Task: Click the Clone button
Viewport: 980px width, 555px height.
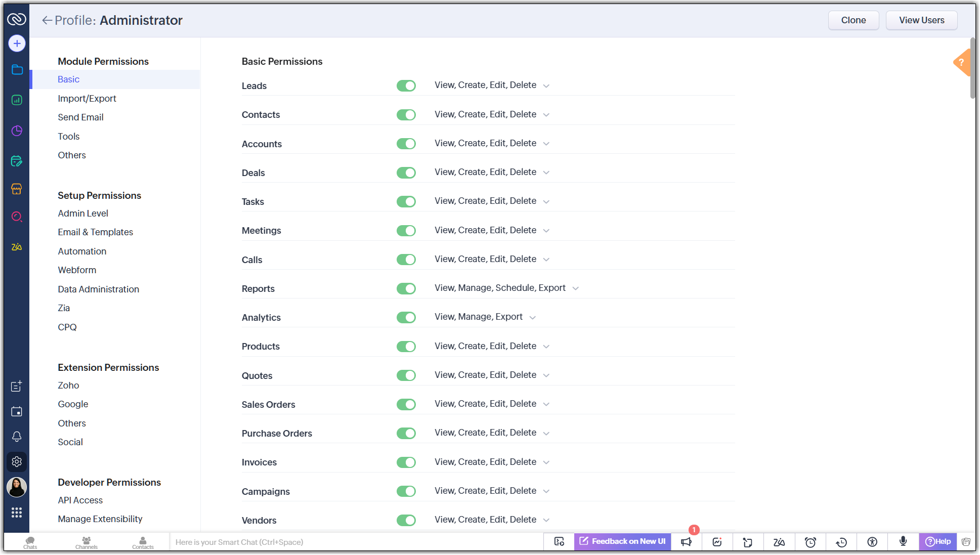Action: click(853, 20)
